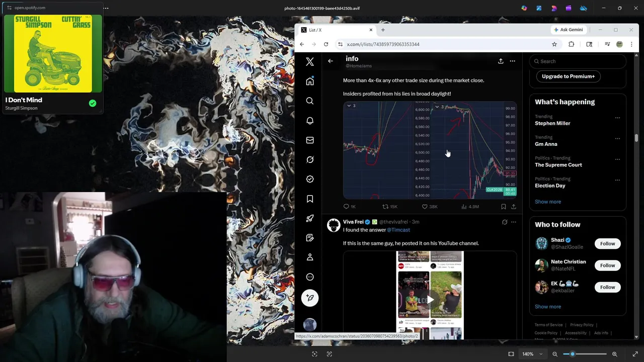The image size is (644, 362).
Task: Share the info list via header share icon
Action: [x=501, y=61]
